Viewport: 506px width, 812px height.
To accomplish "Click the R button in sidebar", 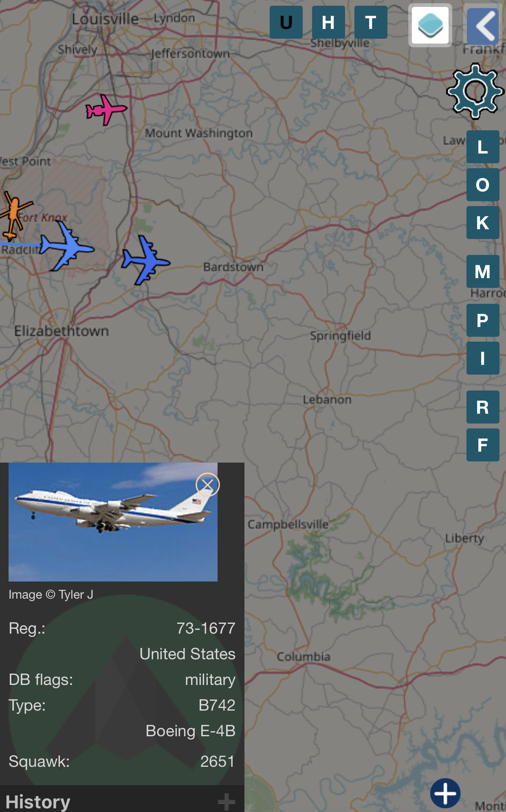I will (x=483, y=407).
